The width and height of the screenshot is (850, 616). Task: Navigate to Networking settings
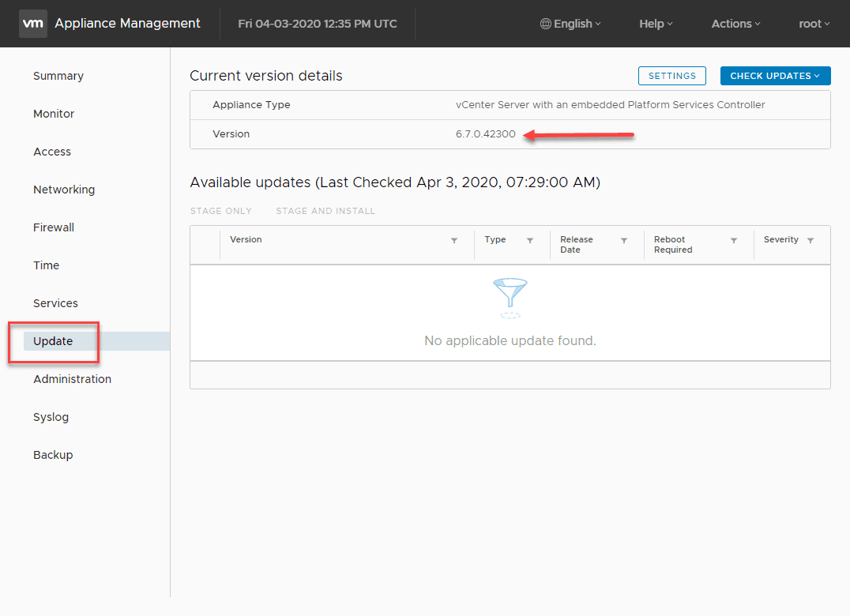pos(64,190)
